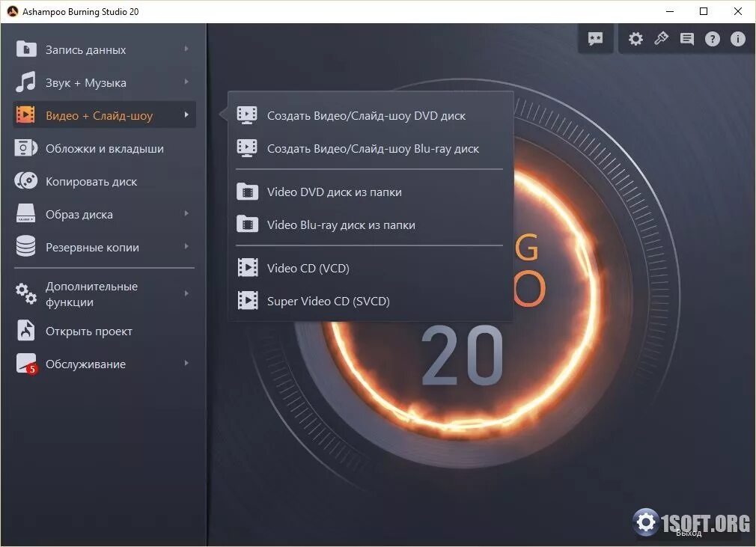Click the Открыть проект label
This screenshot has height=547, width=756.
89,331
